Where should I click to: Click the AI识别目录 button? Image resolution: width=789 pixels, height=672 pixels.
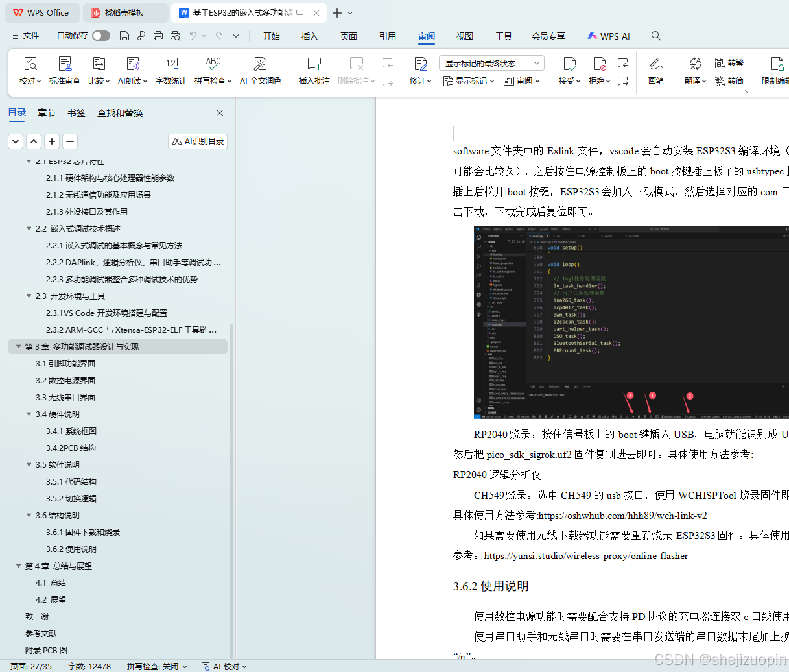197,141
